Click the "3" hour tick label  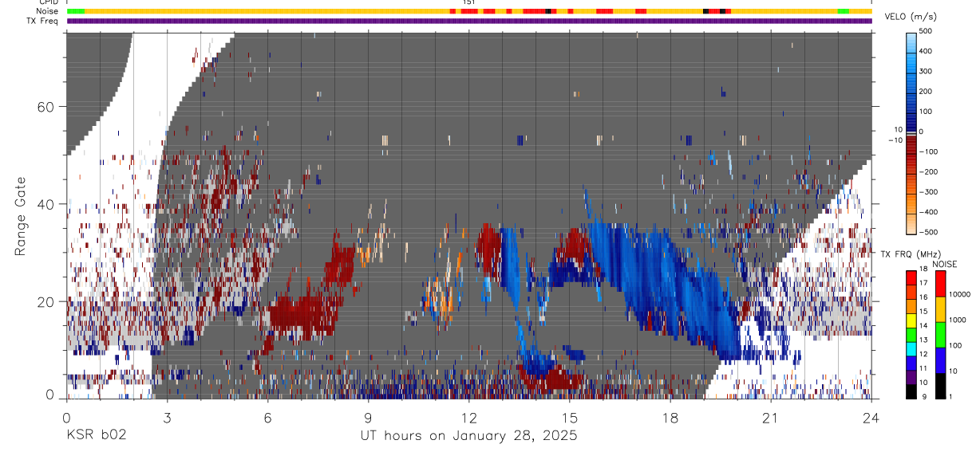coord(167,418)
